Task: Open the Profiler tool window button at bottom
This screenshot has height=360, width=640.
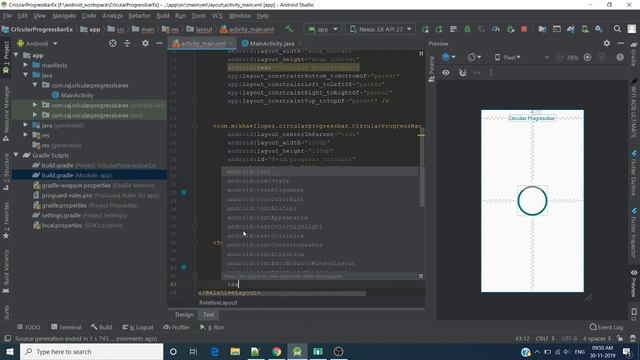Action: coord(176,327)
